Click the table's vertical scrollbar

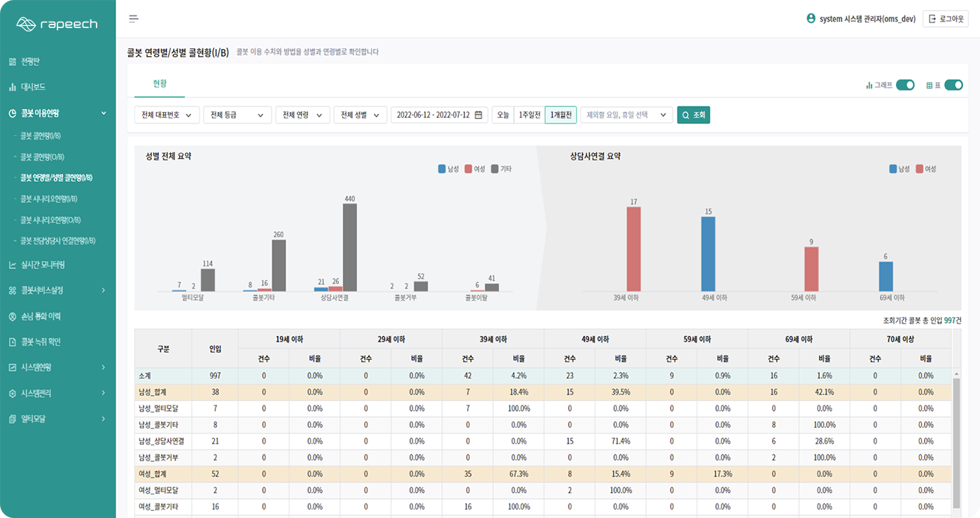click(x=956, y=443)
